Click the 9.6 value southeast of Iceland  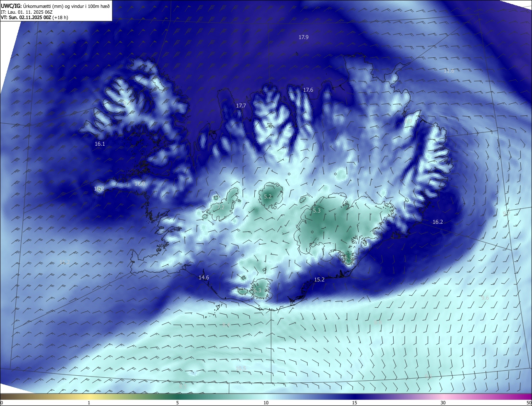tap(485, 298)
